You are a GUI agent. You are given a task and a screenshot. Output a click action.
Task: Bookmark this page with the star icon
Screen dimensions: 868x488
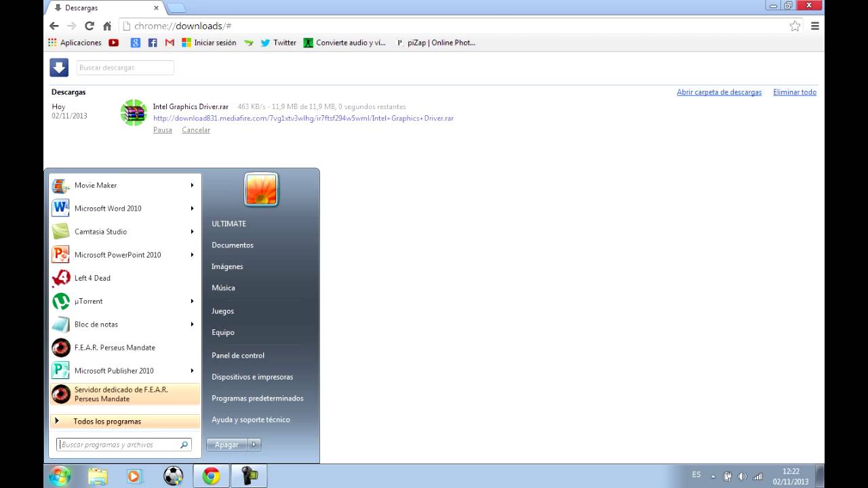coord(795,26)
